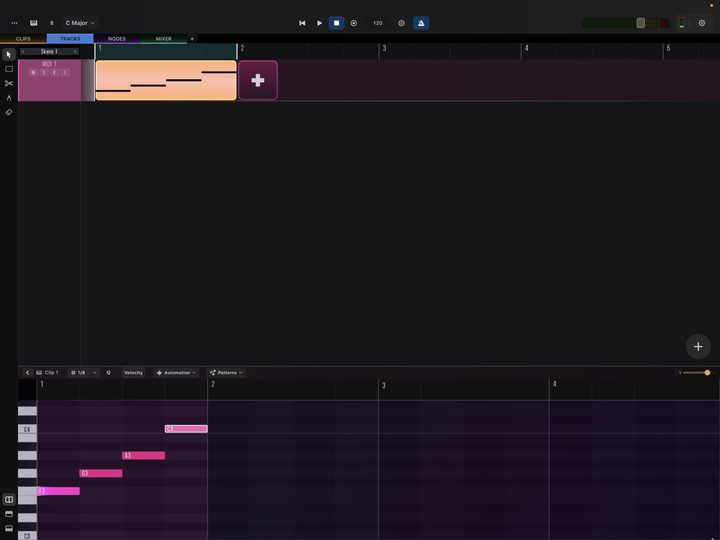Click the piano keyboard icon in top bar
The width and height of the screenshot is (720, 540).
pos(34,23)
